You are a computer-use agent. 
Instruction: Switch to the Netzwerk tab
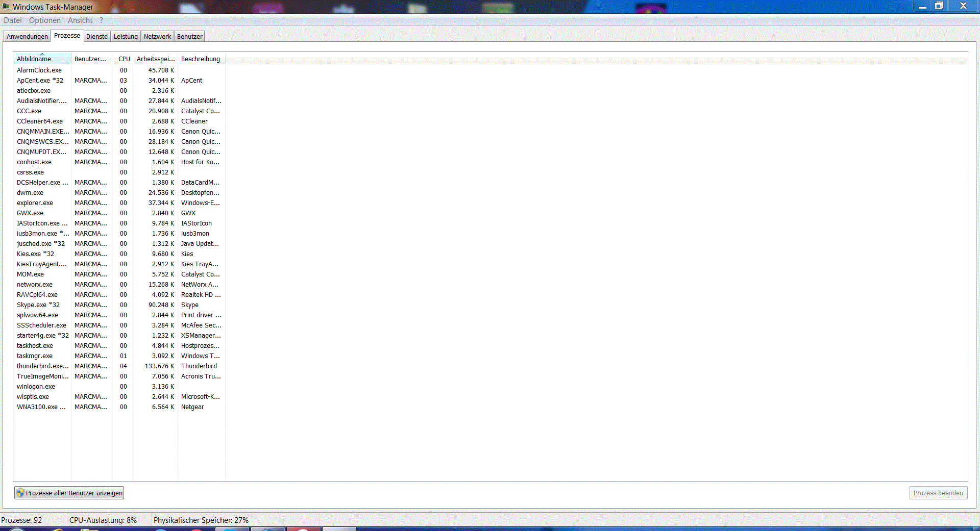coord(157,37)
